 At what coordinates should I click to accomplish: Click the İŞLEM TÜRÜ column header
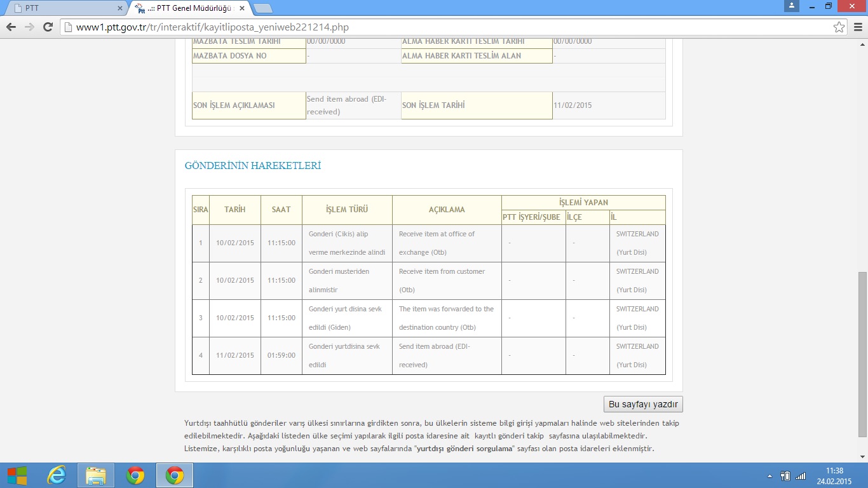347,210
